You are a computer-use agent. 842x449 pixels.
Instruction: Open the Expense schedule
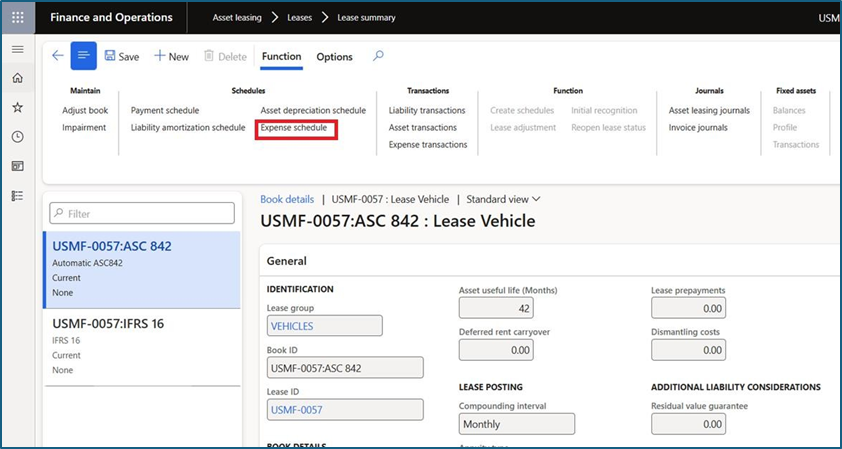pos(294,128)
